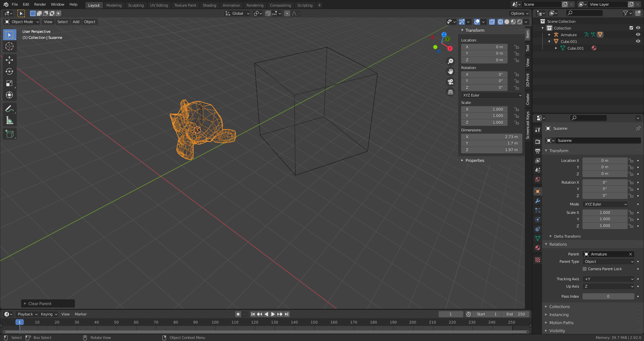Screen dimensions: 644x341
Task: Open the Physics properties tab icon
Action: point(538,220)
